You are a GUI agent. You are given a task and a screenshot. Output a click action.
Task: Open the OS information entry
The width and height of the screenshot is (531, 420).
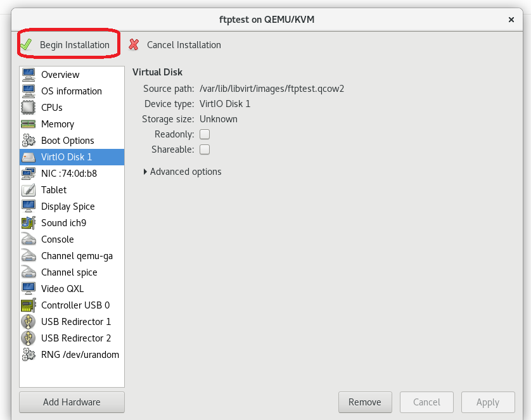coord(72,91)
